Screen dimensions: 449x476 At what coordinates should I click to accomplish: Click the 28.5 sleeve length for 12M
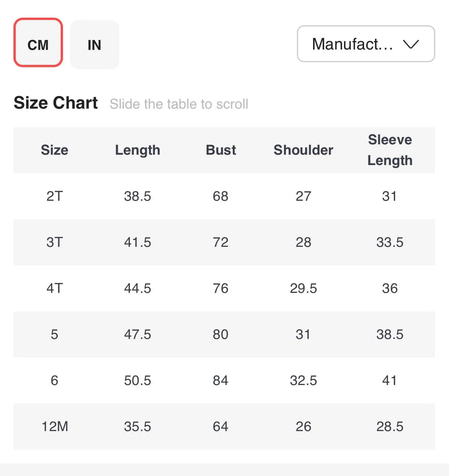pyautogui.click(x=390, y=426)
